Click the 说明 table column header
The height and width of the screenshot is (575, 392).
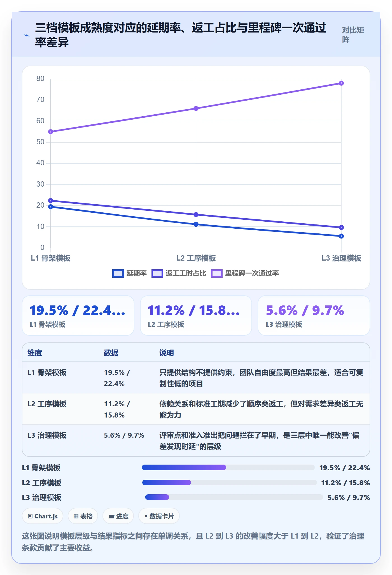[x=167, y=353]
